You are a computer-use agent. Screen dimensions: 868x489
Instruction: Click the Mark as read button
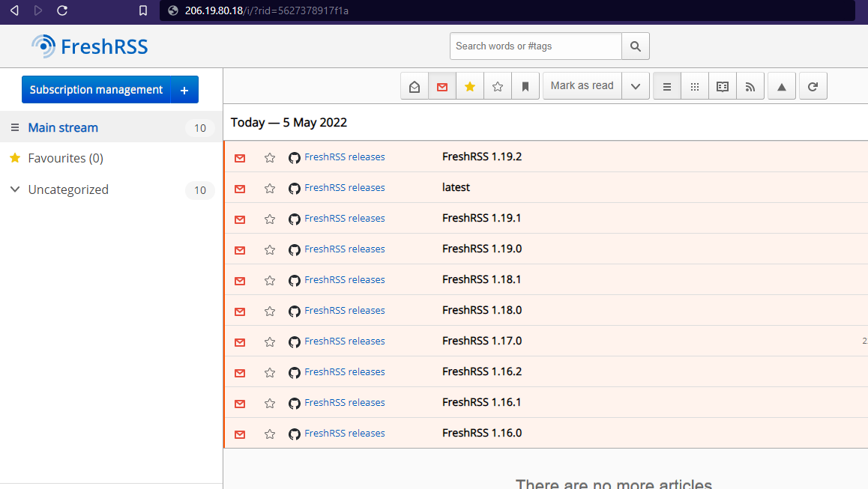(x=582, y=86)
